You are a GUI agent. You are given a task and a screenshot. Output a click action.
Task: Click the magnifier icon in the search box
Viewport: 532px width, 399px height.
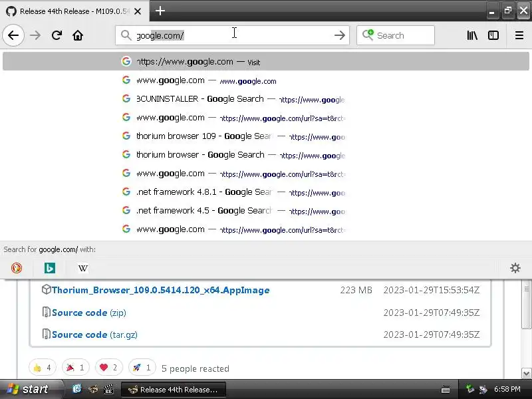[x=368, y=35]
